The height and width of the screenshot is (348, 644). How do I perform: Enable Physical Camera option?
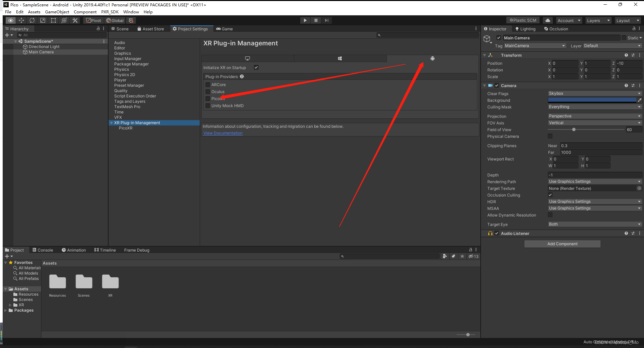coord(550,136)
